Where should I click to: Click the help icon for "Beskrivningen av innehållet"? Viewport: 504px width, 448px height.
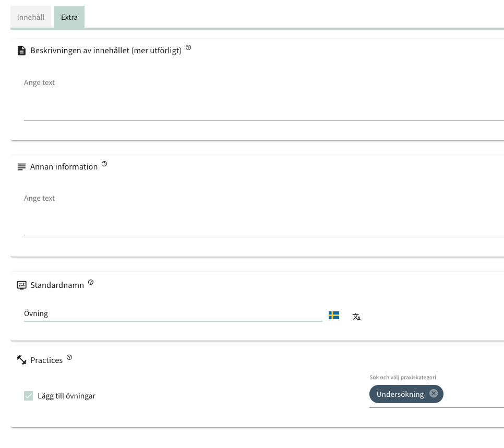tap(188, 47)
